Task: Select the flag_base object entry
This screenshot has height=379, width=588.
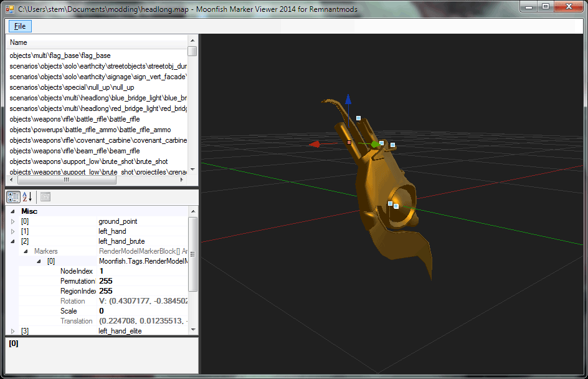Action: (x=60, y=55)
